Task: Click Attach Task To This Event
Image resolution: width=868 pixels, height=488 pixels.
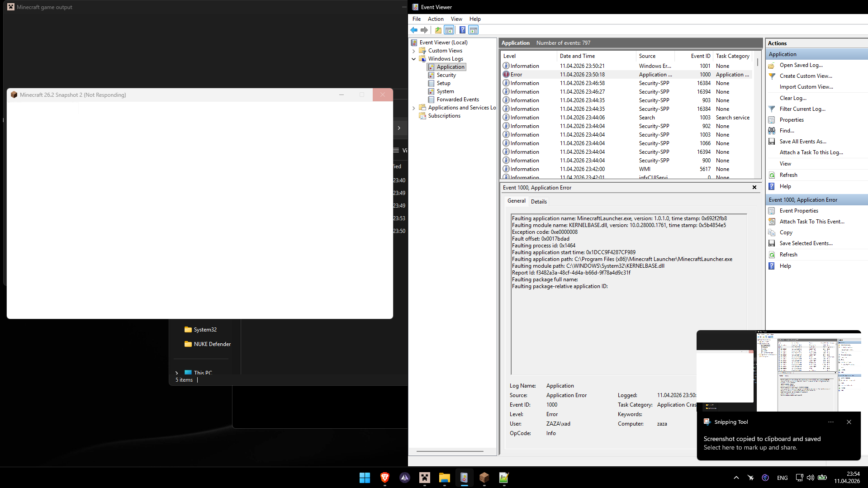Action: click(811, 222)
